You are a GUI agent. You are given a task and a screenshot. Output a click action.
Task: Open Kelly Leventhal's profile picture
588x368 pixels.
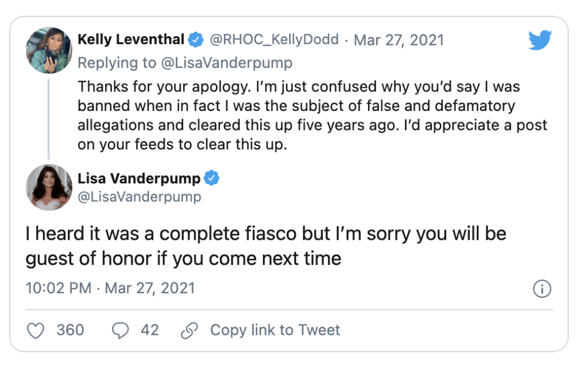[x=49, y=51]
